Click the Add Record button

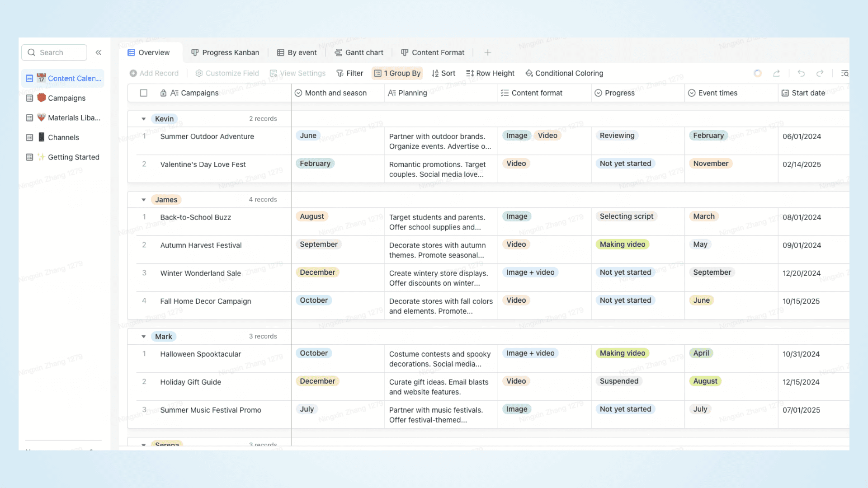[154, 73]
